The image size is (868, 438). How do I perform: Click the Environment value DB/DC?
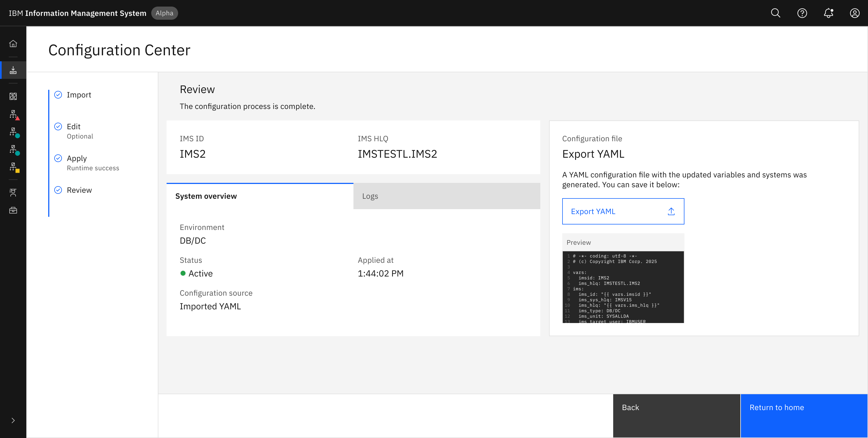pyautogui.click(x=193, y=241)
